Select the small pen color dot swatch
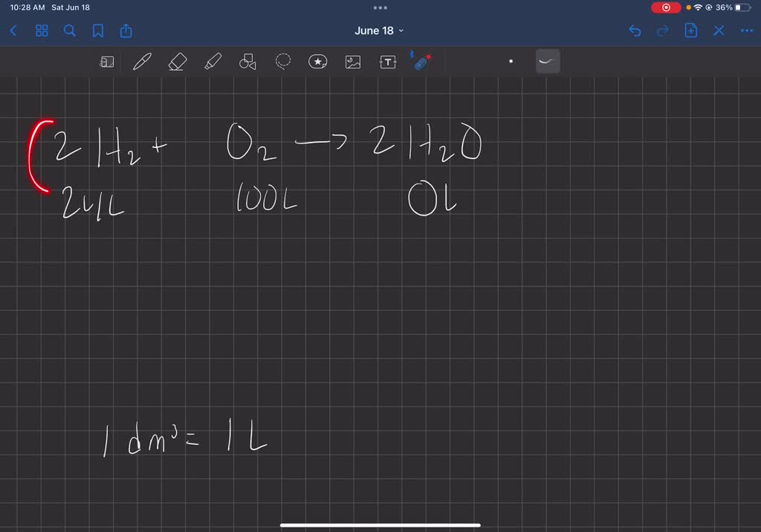 tap(511, 62)
